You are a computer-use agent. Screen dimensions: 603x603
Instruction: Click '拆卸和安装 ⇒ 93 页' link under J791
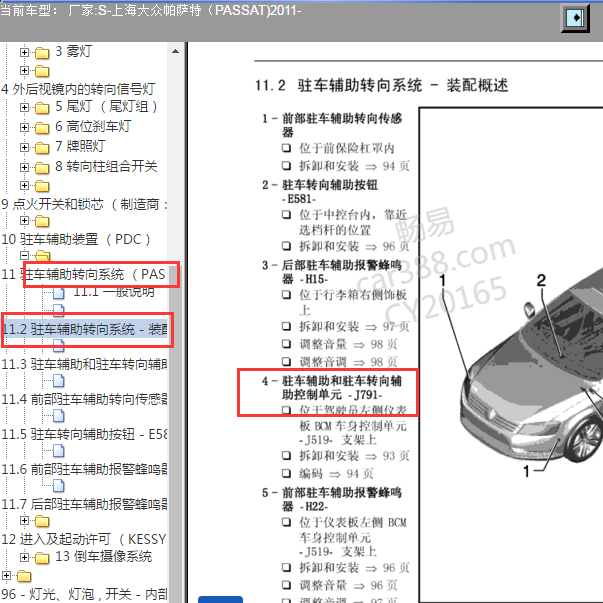coord(355,456)
